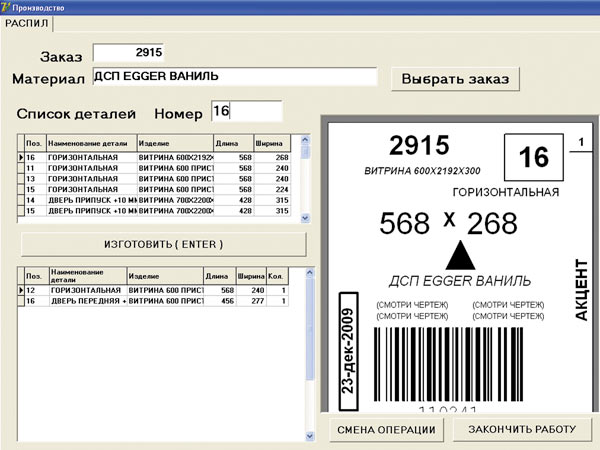Click the СМЕНА ОПЕРАЦИИ button

pos(386,430)
